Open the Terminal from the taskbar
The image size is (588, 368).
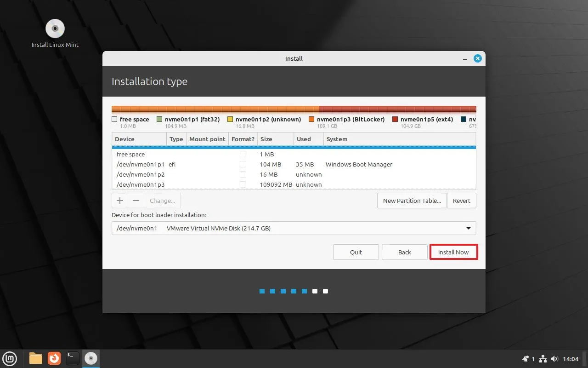pos(73,358)
